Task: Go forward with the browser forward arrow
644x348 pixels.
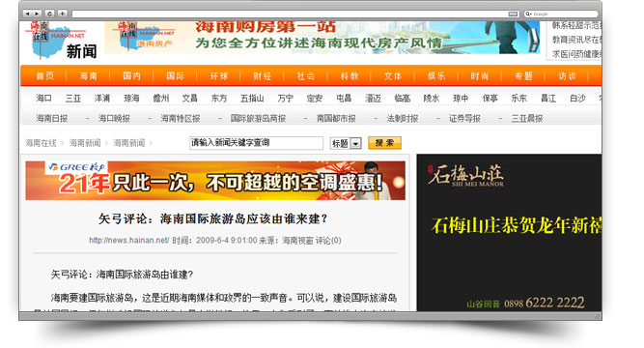Action: (37, 14)
